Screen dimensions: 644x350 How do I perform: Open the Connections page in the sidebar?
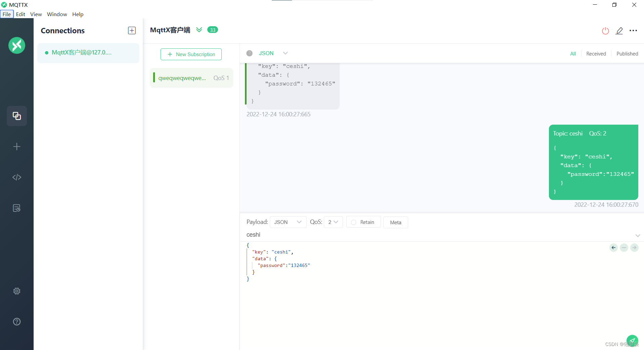tap(17, 116)
